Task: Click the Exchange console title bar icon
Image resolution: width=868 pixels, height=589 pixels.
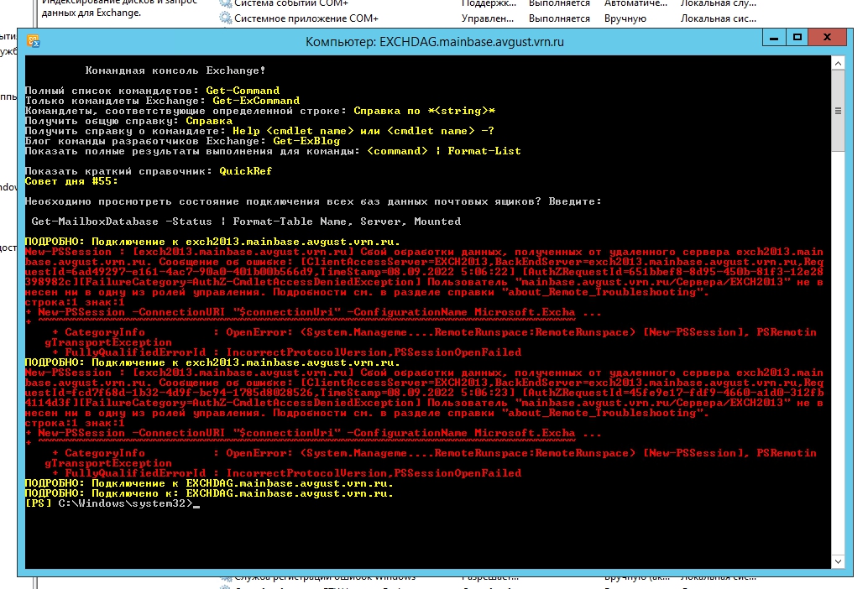Action: 34,41
